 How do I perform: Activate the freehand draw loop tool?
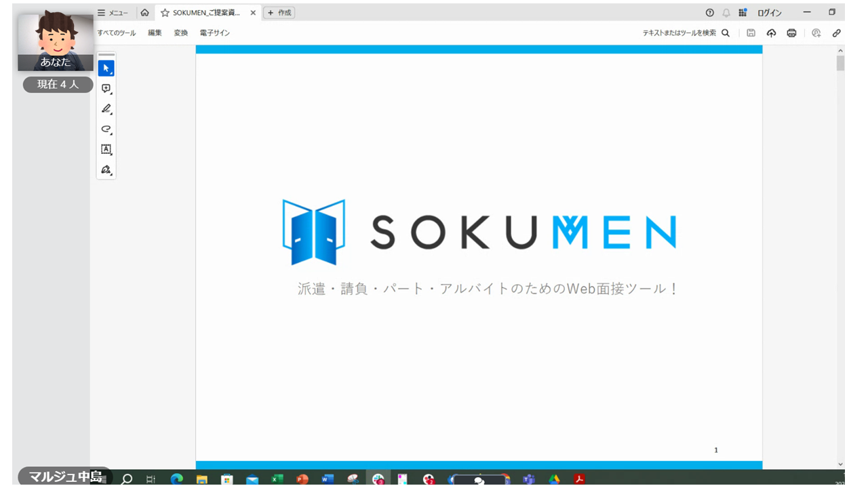tap(106, 129)
